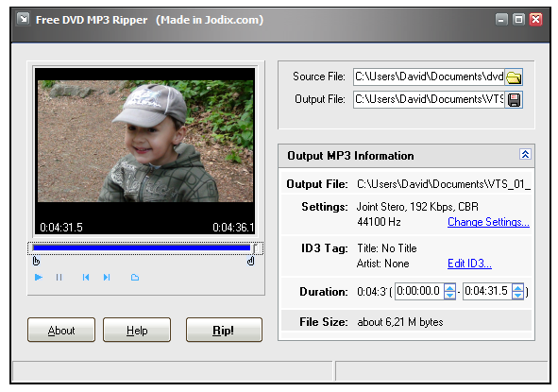Click the open file icon beside playback controls
558x392 pixels.
tap(134, 277)
